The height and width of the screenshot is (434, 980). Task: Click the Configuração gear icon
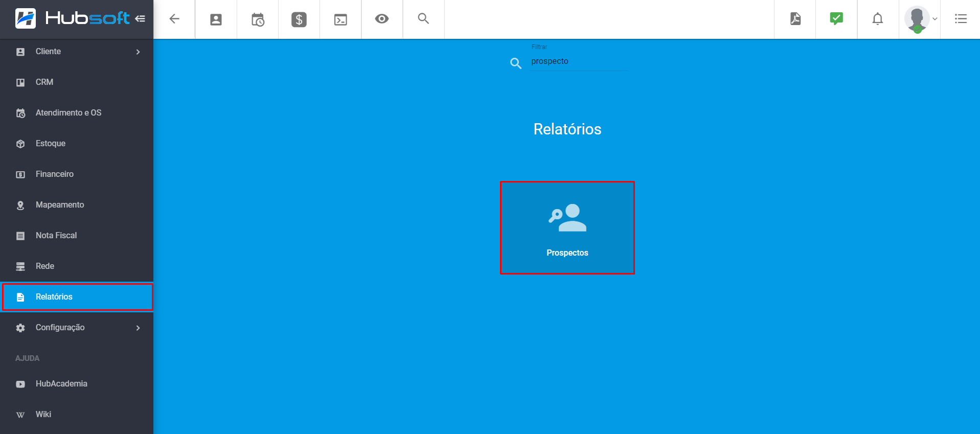click(20, 328)
